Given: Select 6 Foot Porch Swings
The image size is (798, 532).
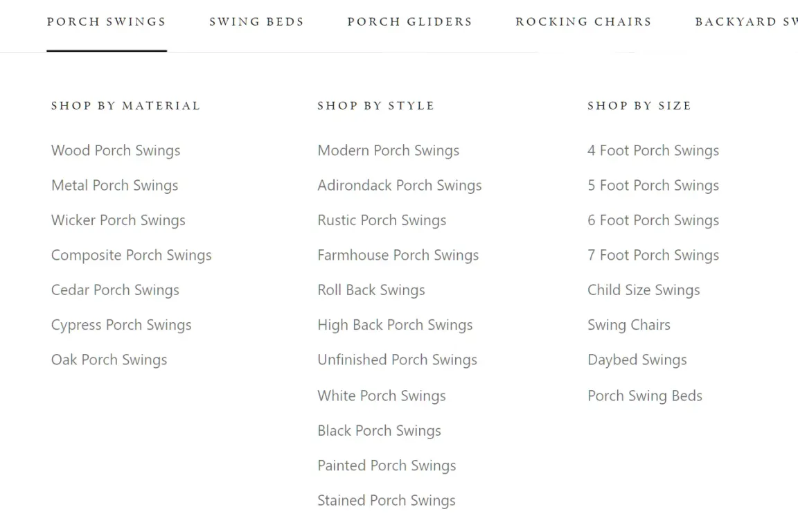Looking at the screenshot, I should [x=653, y=220].
